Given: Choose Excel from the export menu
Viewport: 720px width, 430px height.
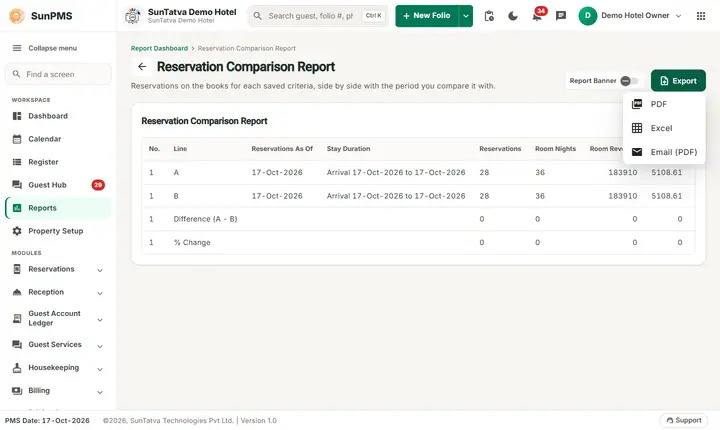Looking at the screenshot, I should tap(664, 128).
